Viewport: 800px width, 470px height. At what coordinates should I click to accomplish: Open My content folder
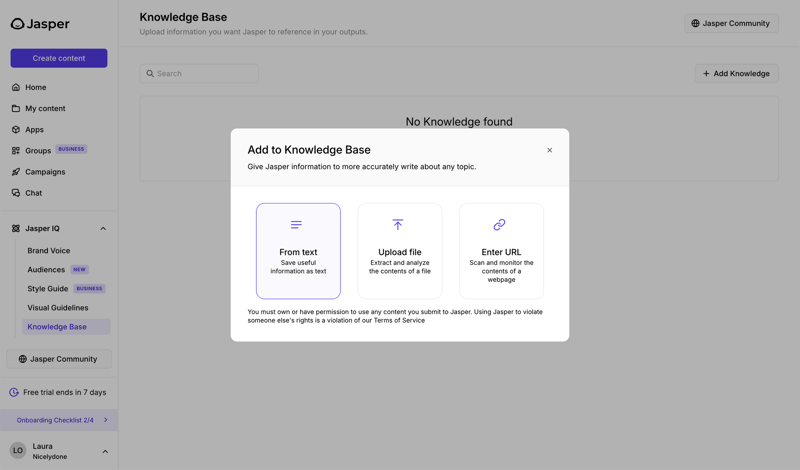(45, 108)
